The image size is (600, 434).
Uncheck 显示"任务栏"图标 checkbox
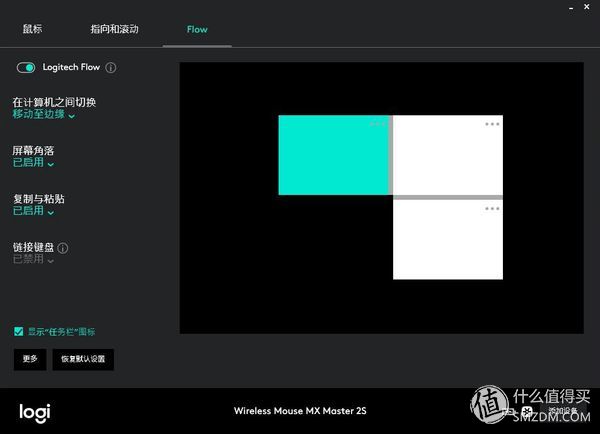pos(18,331)
